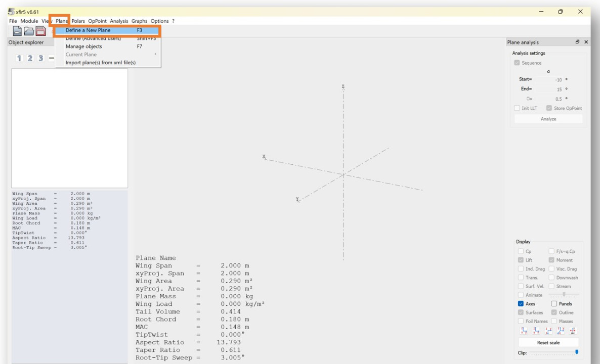The width and height of the screenshot is (600, 364).
Task: Check the Init LLT option
Action: pos(517,108)
